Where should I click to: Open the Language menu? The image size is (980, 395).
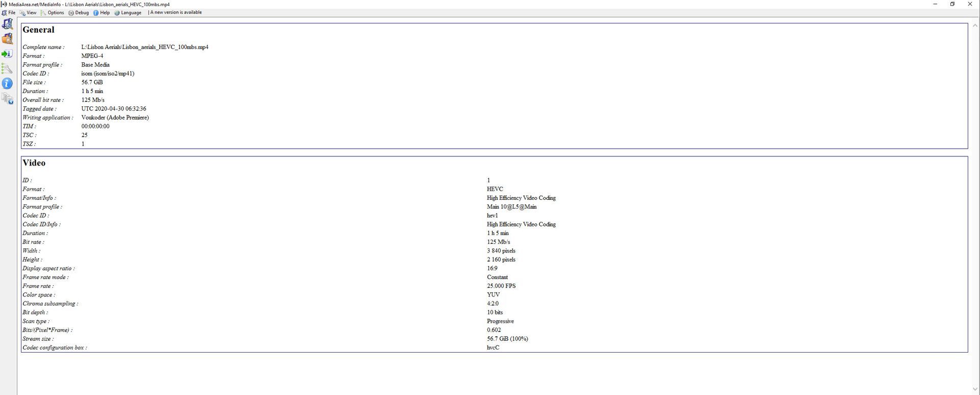pos(128,13)
